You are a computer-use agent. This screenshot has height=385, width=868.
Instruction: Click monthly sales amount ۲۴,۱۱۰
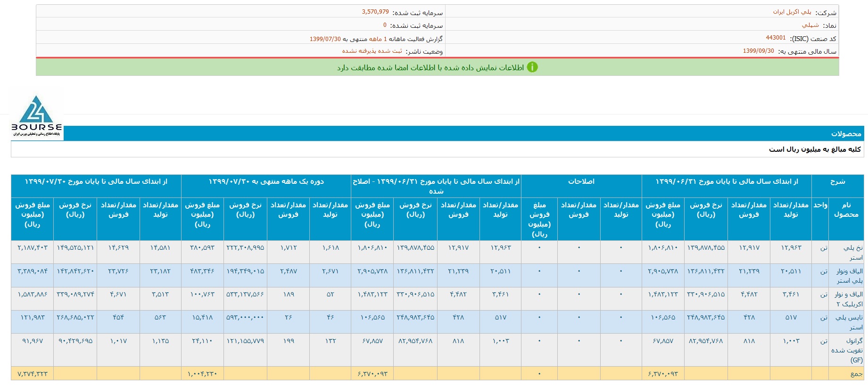coord(202,341)
